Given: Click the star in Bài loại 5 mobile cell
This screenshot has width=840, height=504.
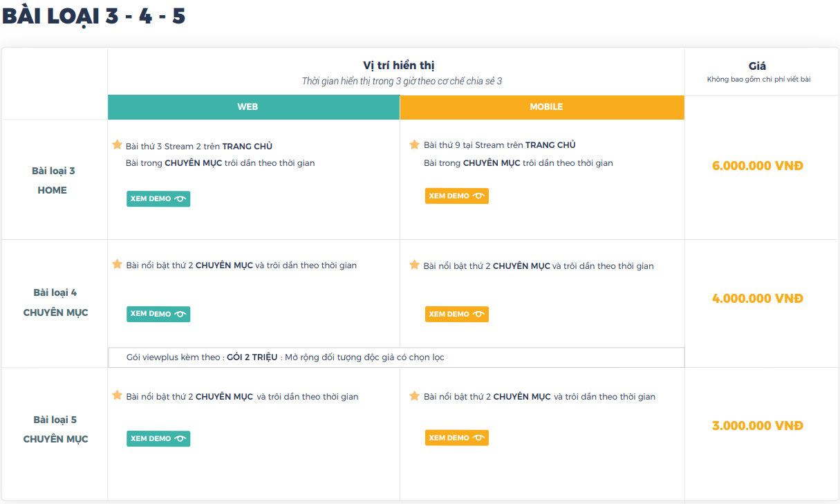Looking at the screenshot, I should 414,396.
